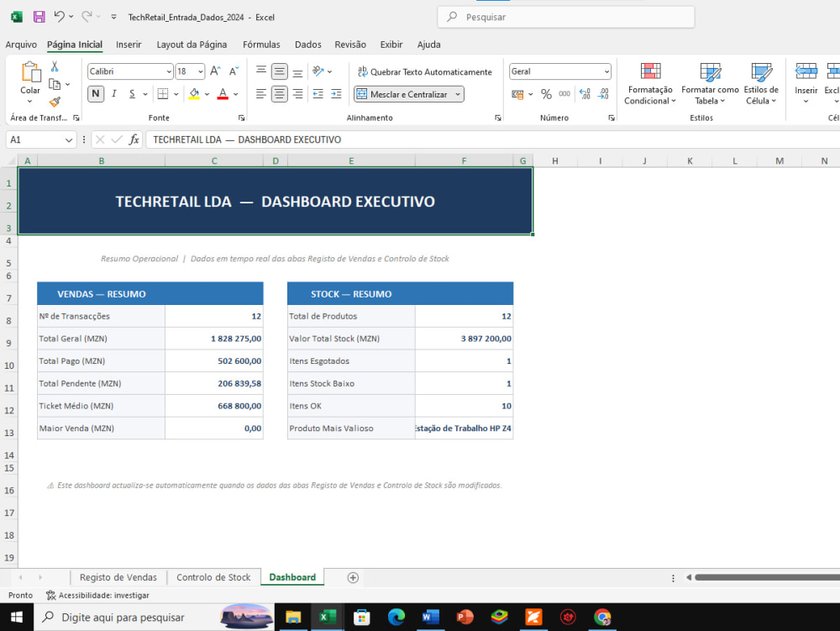Toggle italic I formatting
This screenshot has width=840, height=631.
click(x=114, y=94)
